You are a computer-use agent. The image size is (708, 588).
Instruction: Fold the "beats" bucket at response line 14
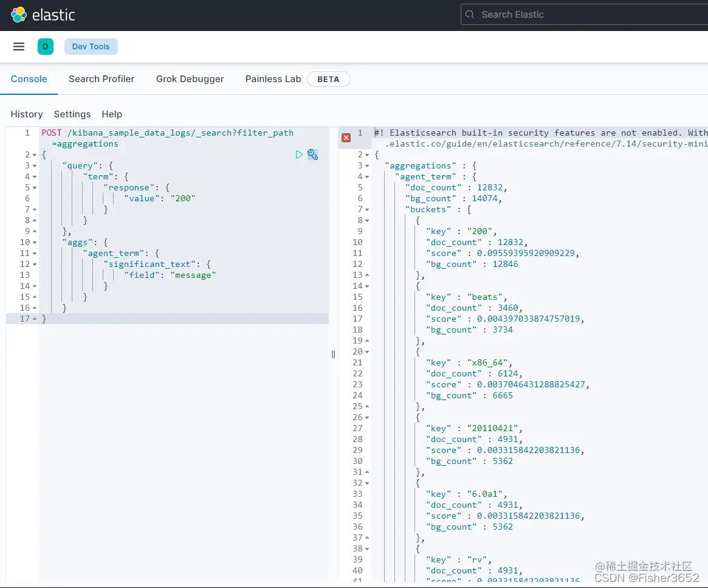[367, 286]
